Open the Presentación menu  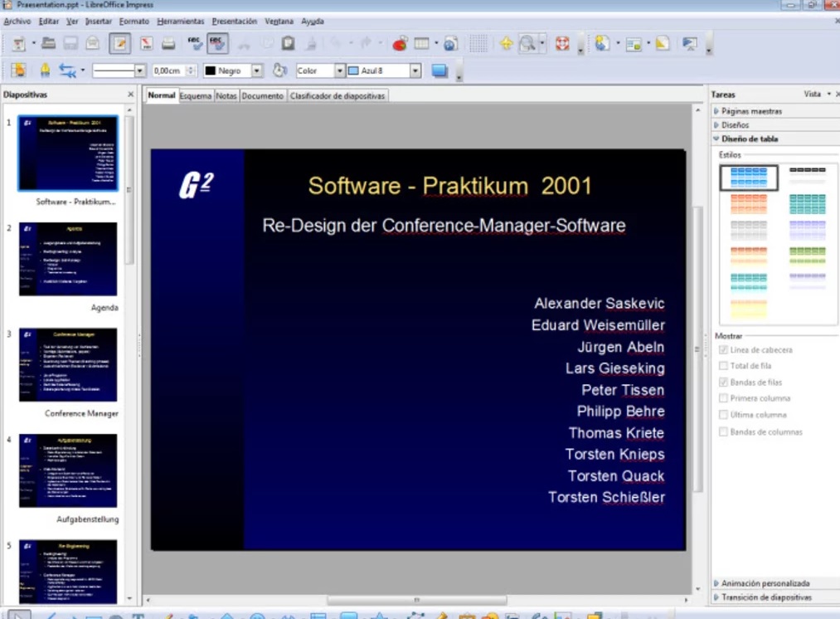235,22
